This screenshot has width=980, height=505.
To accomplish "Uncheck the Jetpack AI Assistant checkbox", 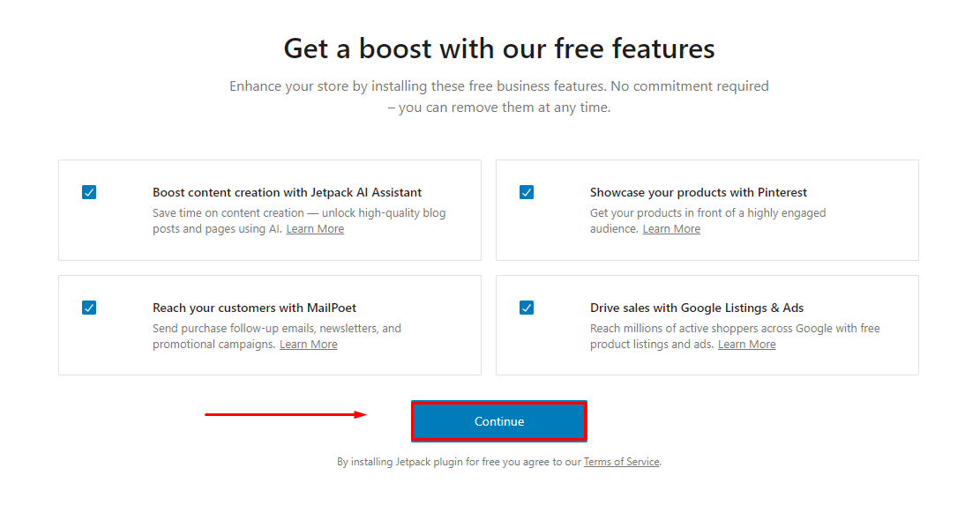I will pyautogui.click(x=89, y=192).
